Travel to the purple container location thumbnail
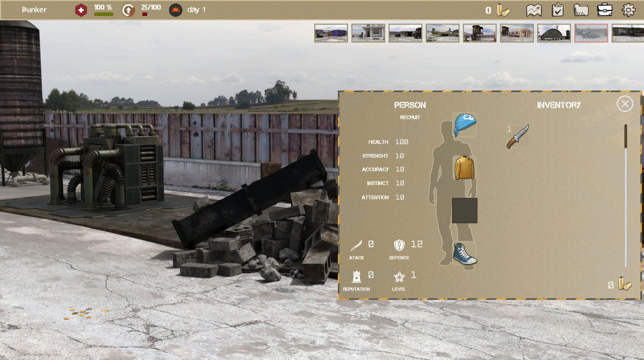Image resolution: width=644 pixels, height=360 pixels. [331, 33]
